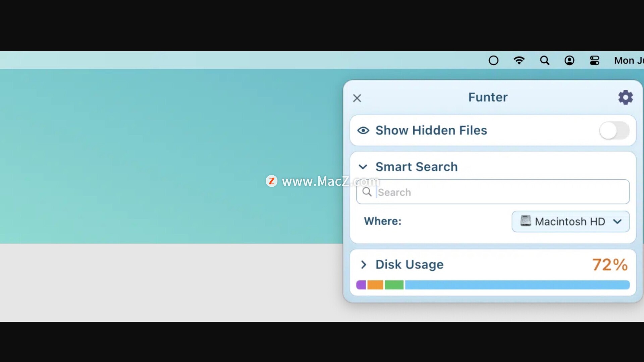The image size is (644, 362).
Task: Click the date and time in menu bar
Action: point(628,60)
